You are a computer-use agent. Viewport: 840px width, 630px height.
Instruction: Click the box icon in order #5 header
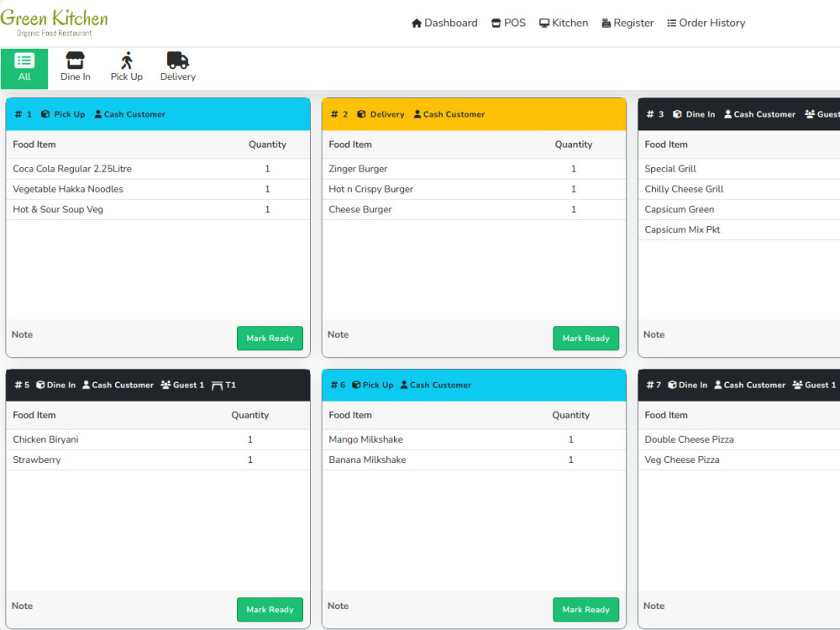pos(40,385)
